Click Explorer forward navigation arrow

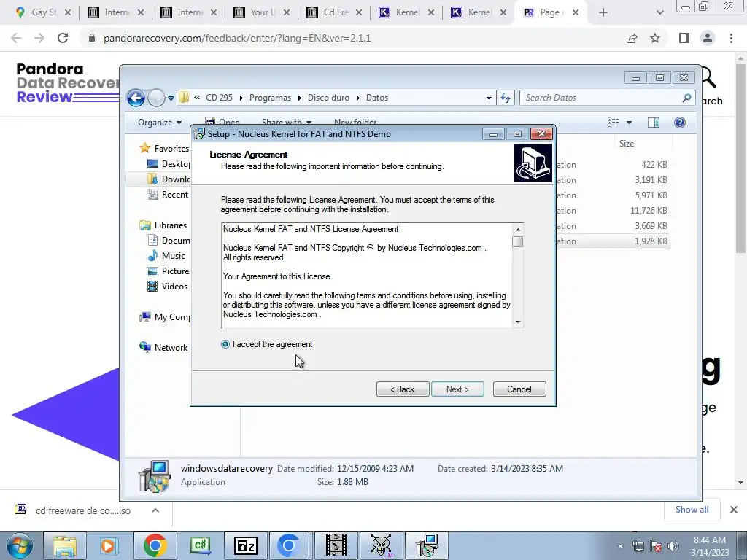click(156, 98)
